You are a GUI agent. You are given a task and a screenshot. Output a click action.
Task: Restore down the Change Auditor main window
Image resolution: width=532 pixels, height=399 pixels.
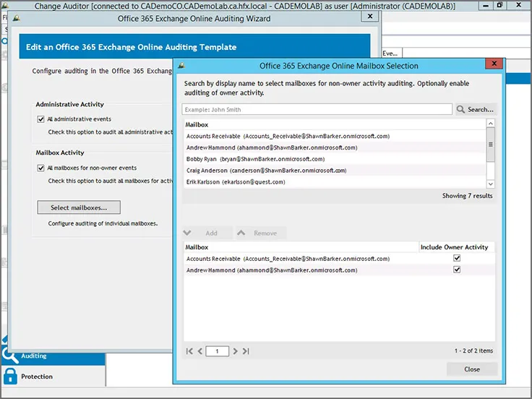(x=499, y=5)
